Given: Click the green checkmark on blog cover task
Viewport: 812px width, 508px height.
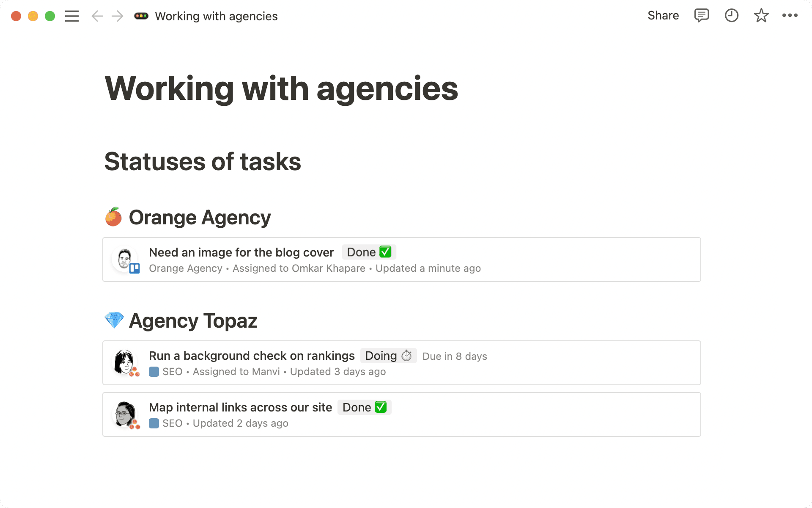Looking at the screenshot, I should tap(385, 252).
